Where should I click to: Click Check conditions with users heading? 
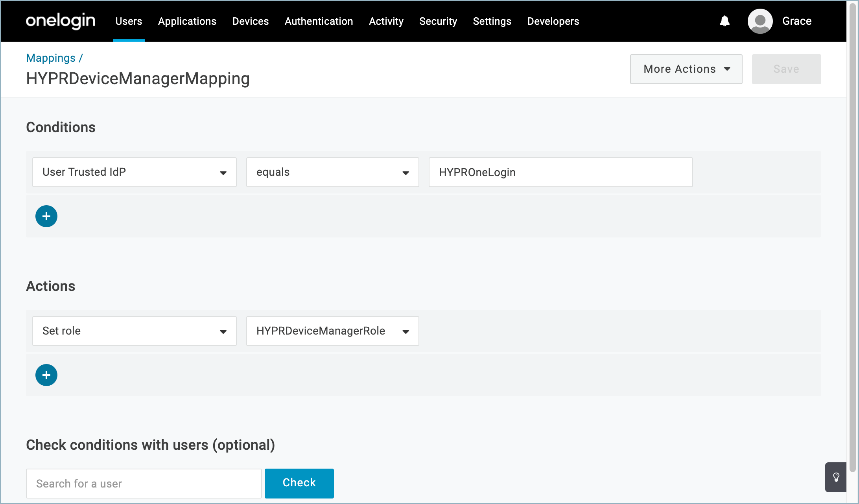pos(150,445)
